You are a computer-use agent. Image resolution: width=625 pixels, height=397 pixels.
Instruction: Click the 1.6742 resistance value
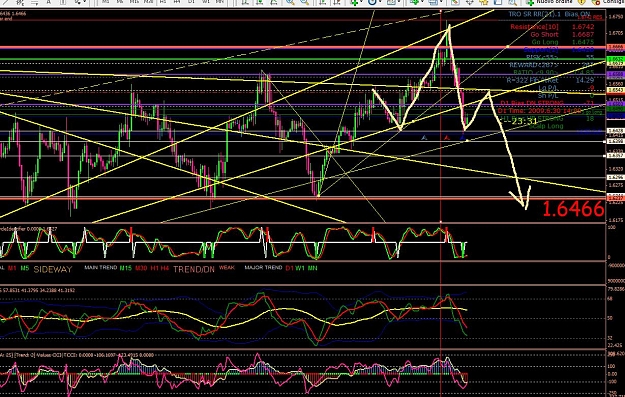[583, 27]
